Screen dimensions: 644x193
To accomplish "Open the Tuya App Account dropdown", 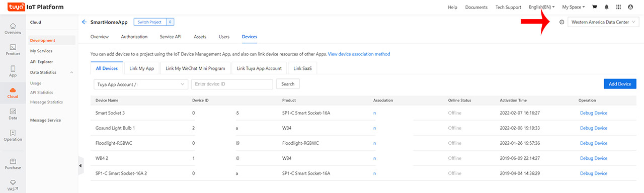I will click(141, 84).
